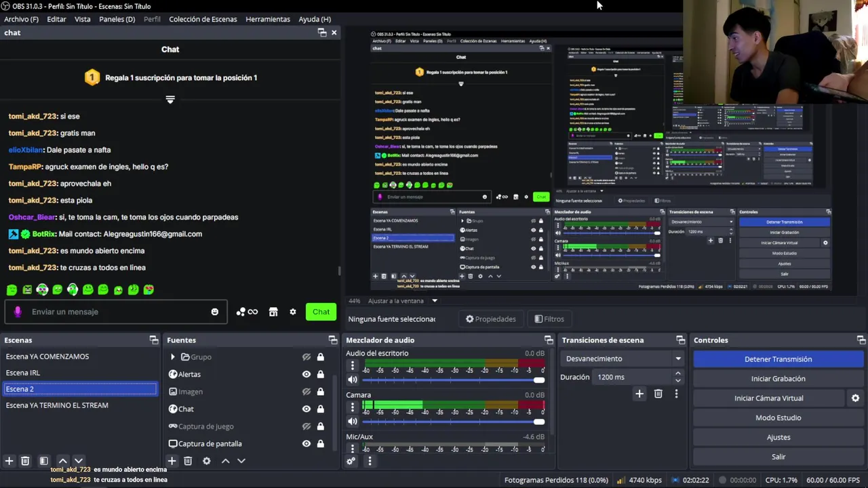The height and width of the screenshot is (488, 868).
Task: Open Desvanecimiento transition dropdown
Action: click(622, 359)
